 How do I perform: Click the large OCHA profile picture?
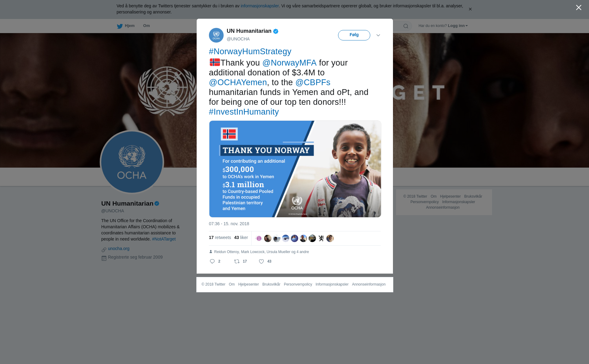tap(132, 162)
